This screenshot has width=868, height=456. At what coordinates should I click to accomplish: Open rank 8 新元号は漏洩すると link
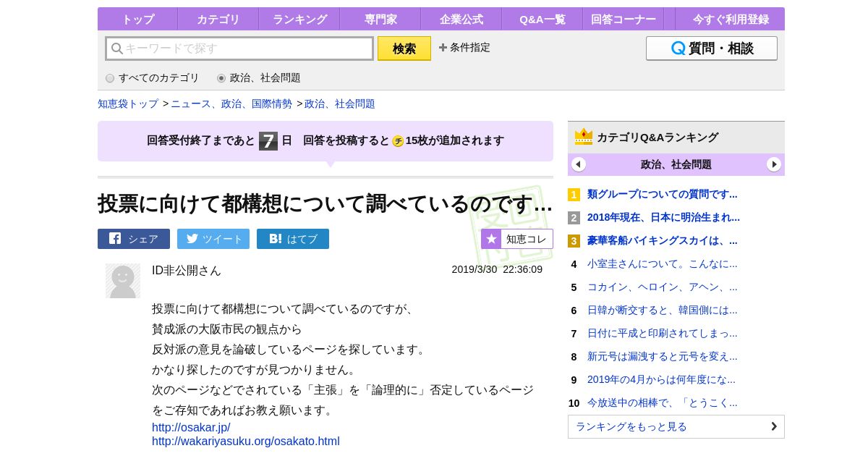tap(663, 356)
